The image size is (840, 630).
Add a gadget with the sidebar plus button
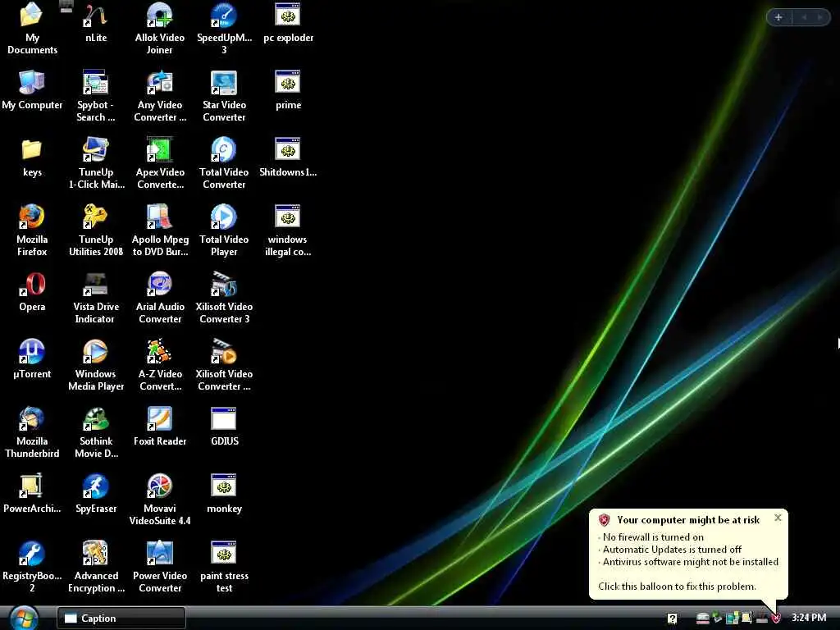(x=778, y=18)
